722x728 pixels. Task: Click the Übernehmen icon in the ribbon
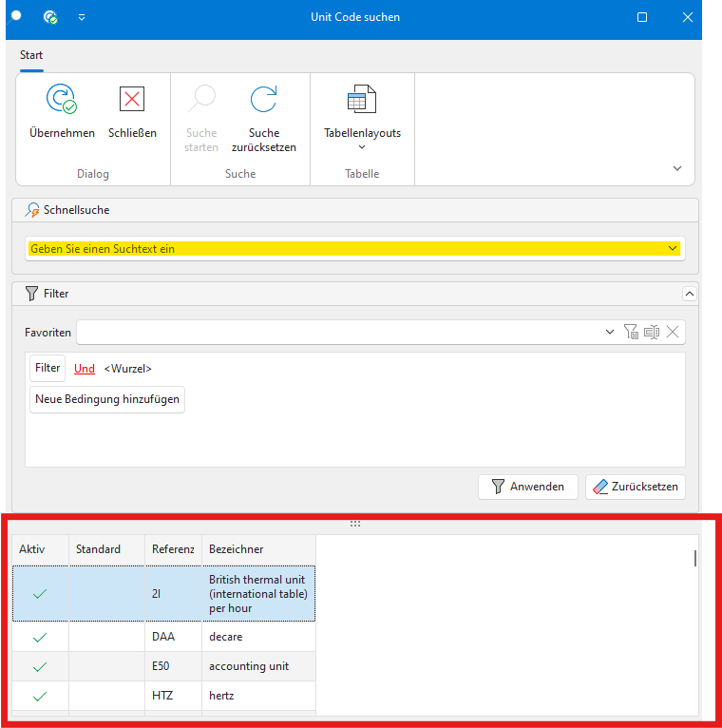(62, 99)
